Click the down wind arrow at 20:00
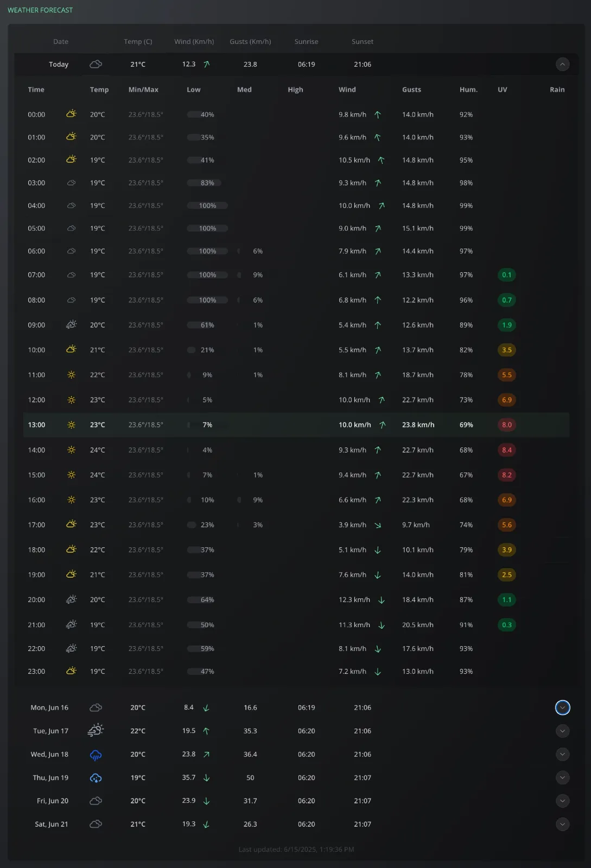The height and width of the screenshot is (868, 591). point(382,600)
